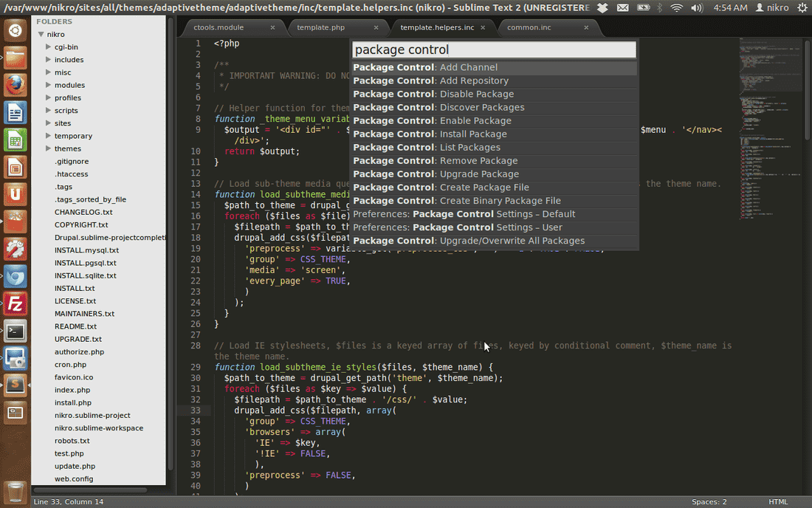
Task: Click the command palette search field
Action: point(494,49)
